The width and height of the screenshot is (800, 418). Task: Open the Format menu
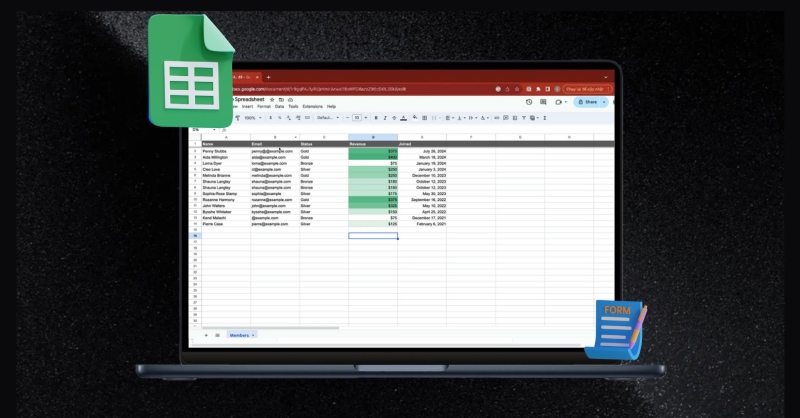pos(264,106)
